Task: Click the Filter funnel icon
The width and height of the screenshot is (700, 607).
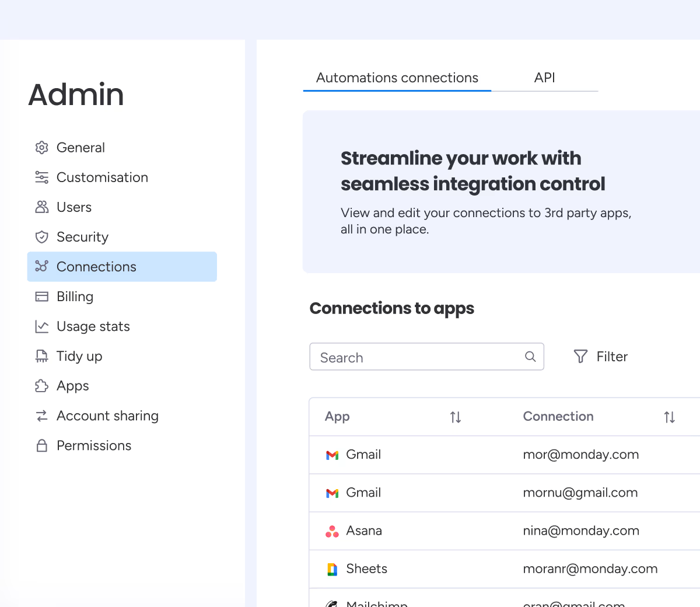Action: coord(580,356)
